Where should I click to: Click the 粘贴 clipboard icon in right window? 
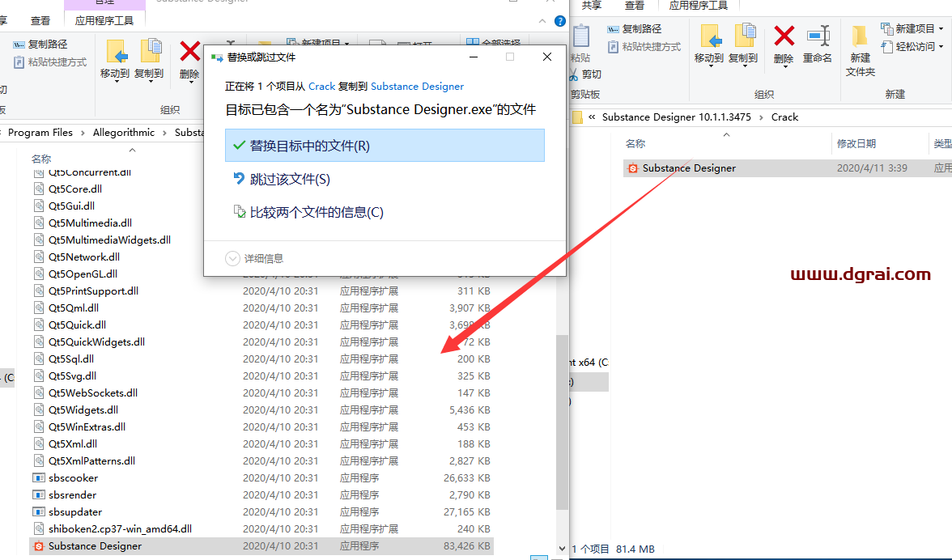coord(580,36)
